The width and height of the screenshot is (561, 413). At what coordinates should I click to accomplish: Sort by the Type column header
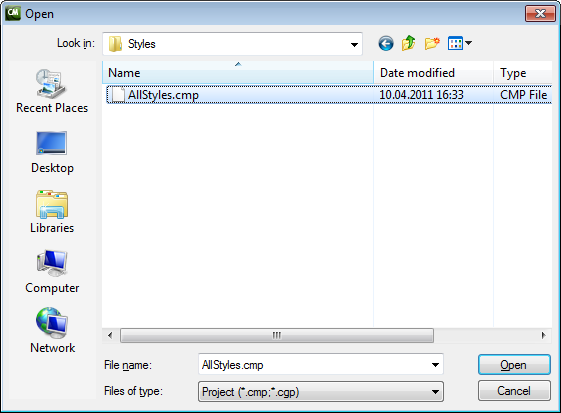523,73
